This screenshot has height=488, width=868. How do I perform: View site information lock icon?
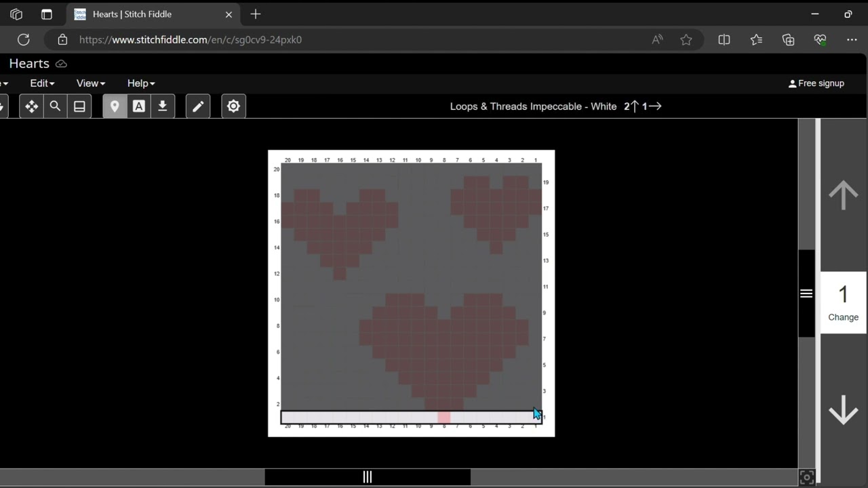click(62, 39)
